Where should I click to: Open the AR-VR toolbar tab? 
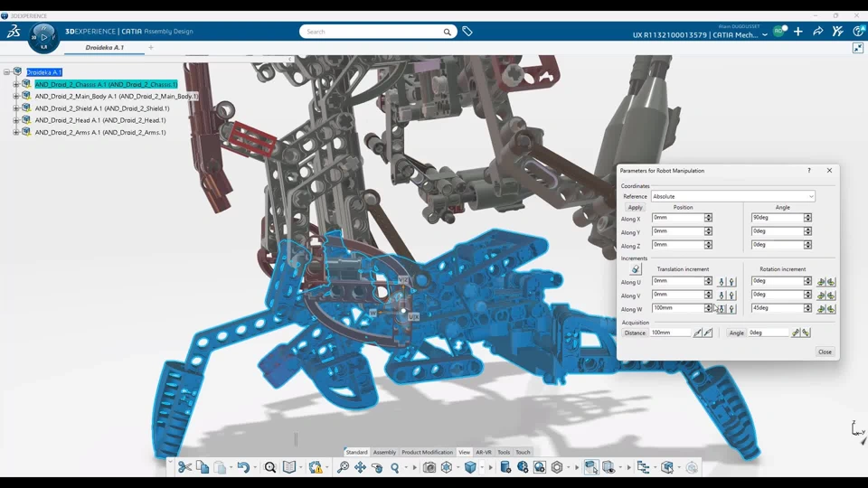483,452
